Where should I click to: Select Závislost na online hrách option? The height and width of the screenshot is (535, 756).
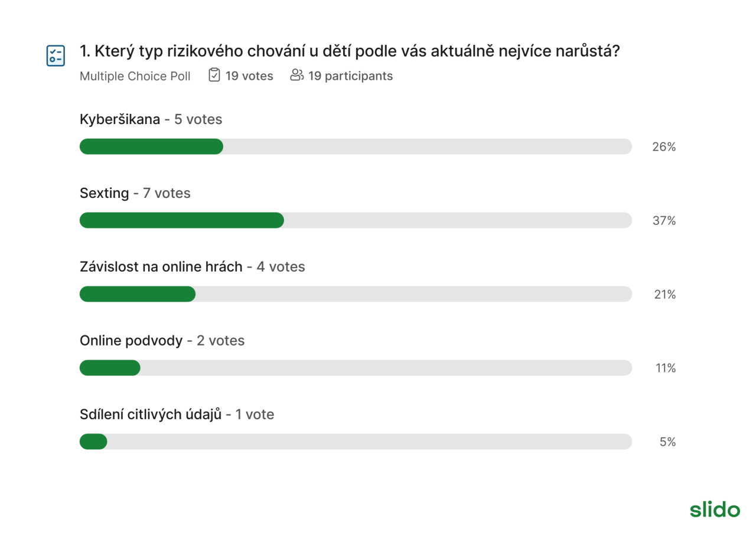(x=161, y=267)
